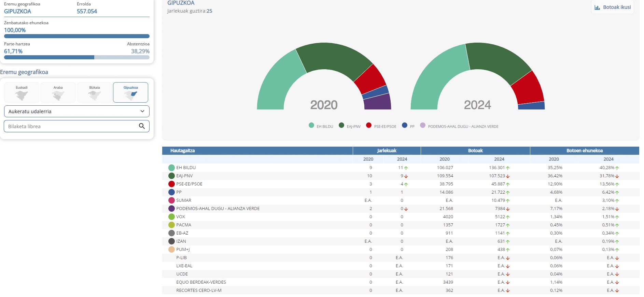Select the Araba map tab
Image resolution: width=644 pixels, height=297 pixels.
click(x=58, y=92)
